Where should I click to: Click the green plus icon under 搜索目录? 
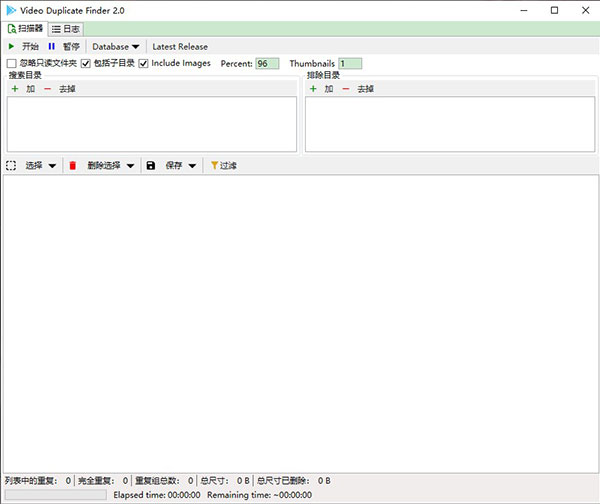click(x=15, y=89)
